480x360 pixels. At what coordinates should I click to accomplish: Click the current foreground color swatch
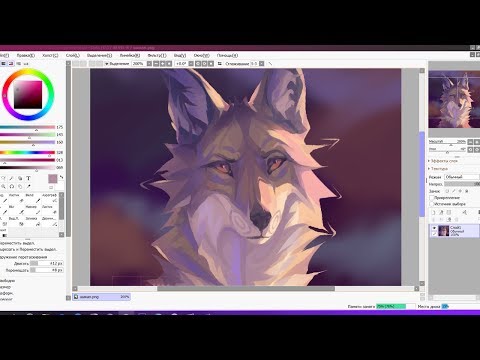click(x=53, y=179)
